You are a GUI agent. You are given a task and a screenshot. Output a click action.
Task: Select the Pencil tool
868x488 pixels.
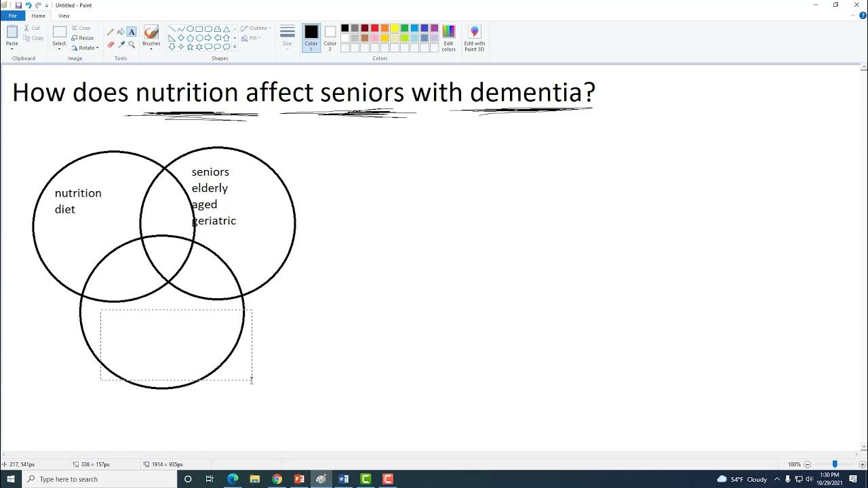coord(111,32)
